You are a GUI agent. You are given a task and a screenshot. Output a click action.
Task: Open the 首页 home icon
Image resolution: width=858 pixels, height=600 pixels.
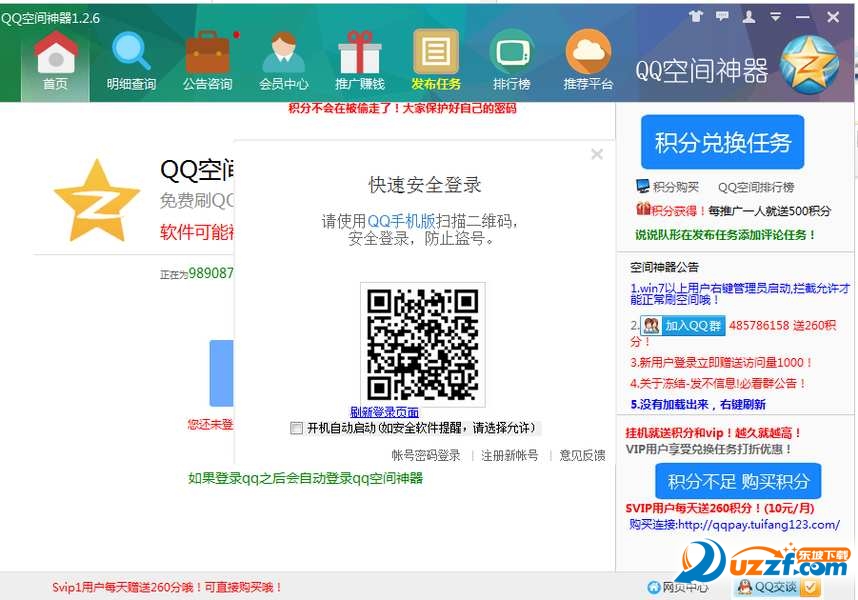click(55, 54)
